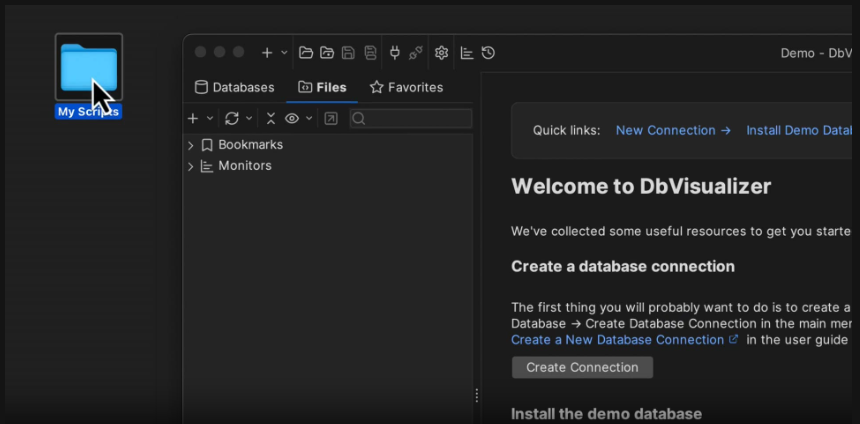Click the open file folder icon

pyautogui.click(x=306, y=53)
